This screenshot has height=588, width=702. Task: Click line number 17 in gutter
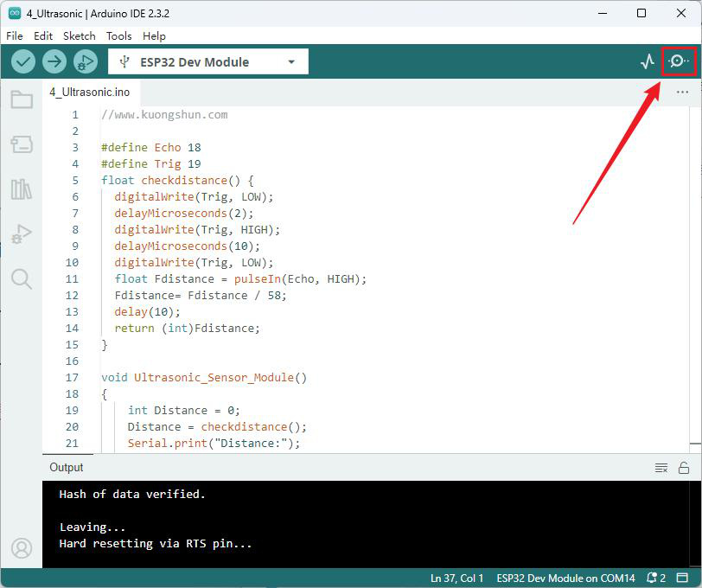pos(72,378)
